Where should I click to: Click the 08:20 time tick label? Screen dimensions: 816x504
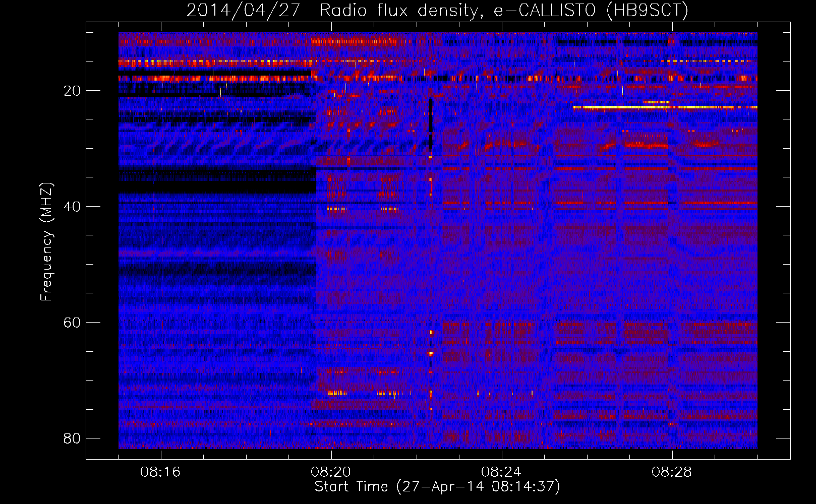pos(331,472)
